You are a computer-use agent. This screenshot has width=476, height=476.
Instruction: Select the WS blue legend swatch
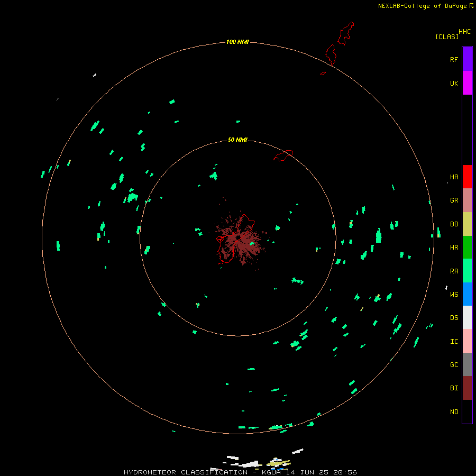tap(467, 294)
